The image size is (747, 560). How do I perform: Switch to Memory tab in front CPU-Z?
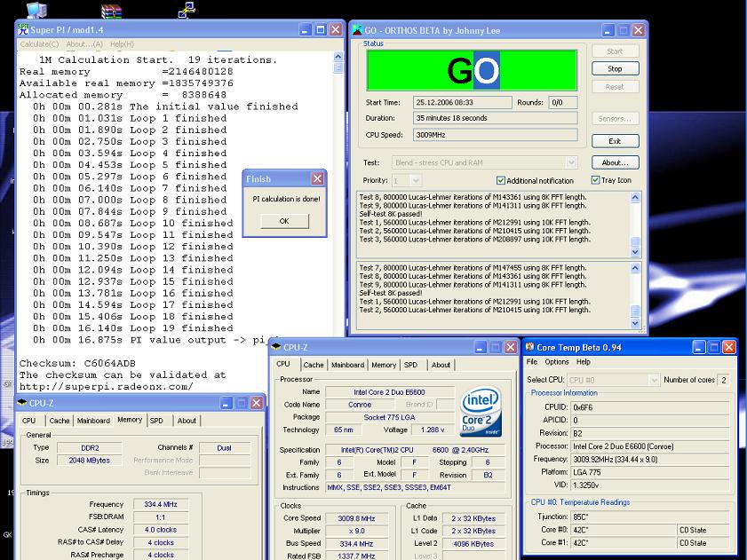(384, 365)
